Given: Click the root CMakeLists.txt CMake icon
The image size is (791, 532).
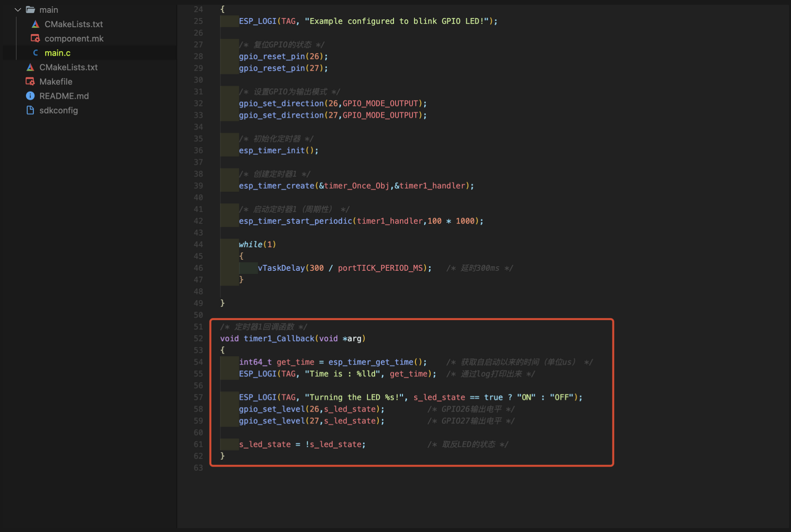Looking at the screenshot, I should [30, 67].
